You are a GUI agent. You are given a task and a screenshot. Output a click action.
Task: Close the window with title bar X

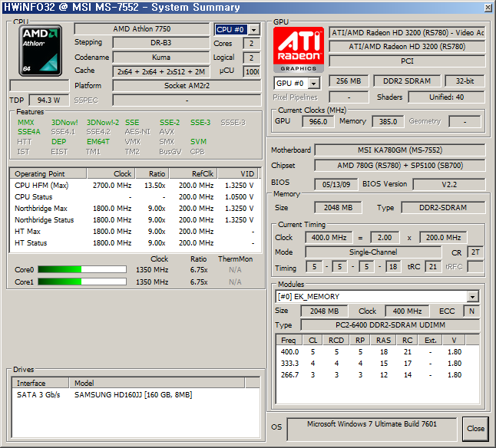click(488, 8)
